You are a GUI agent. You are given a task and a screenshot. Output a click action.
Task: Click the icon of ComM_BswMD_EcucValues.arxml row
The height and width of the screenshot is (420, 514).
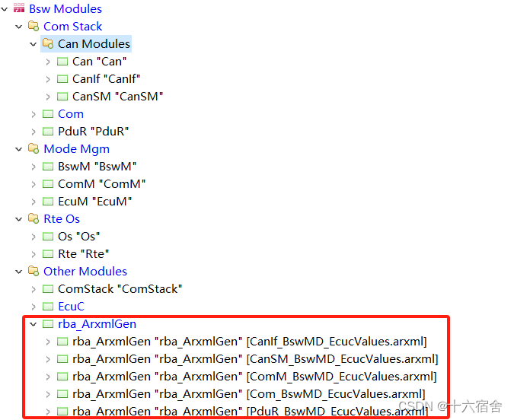point(62,377)
